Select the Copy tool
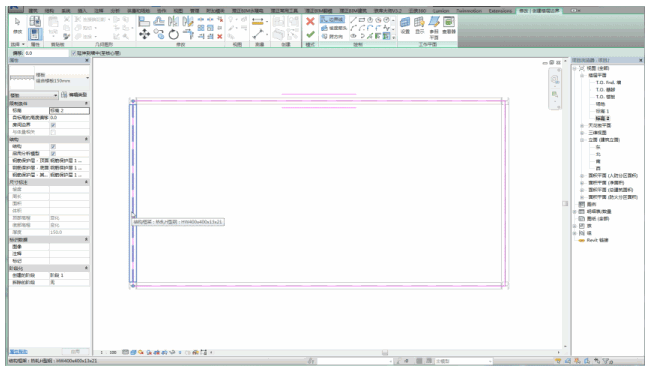 [x=159, y=34]
